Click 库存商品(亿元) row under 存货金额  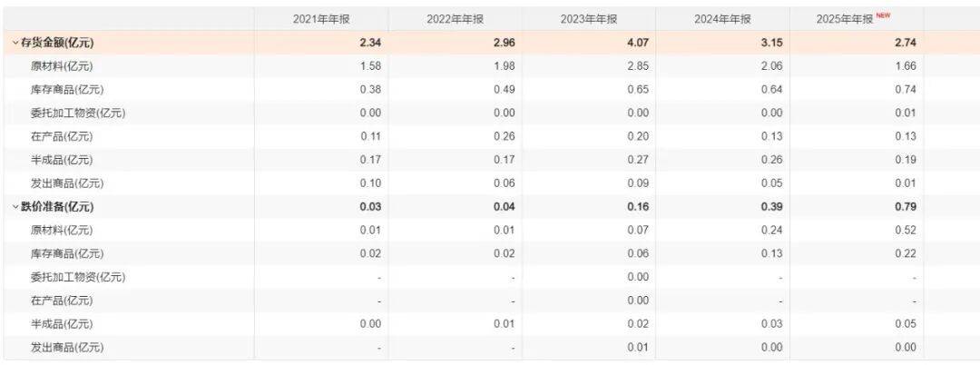pos(490,89)
